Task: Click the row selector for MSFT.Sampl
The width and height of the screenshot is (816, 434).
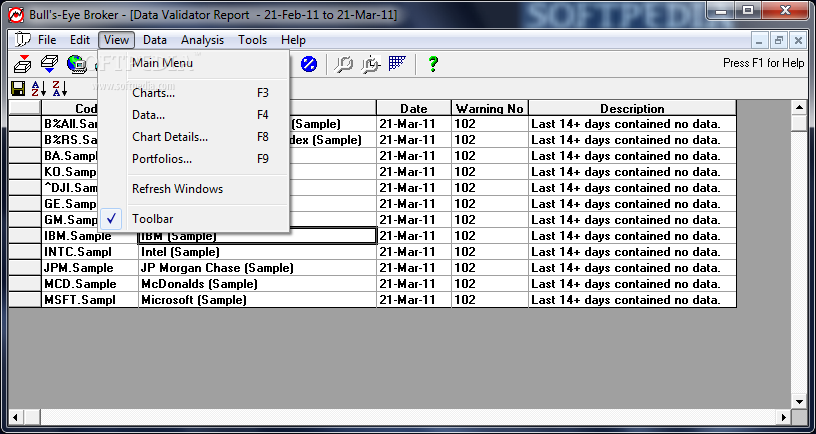Action: 25,300
